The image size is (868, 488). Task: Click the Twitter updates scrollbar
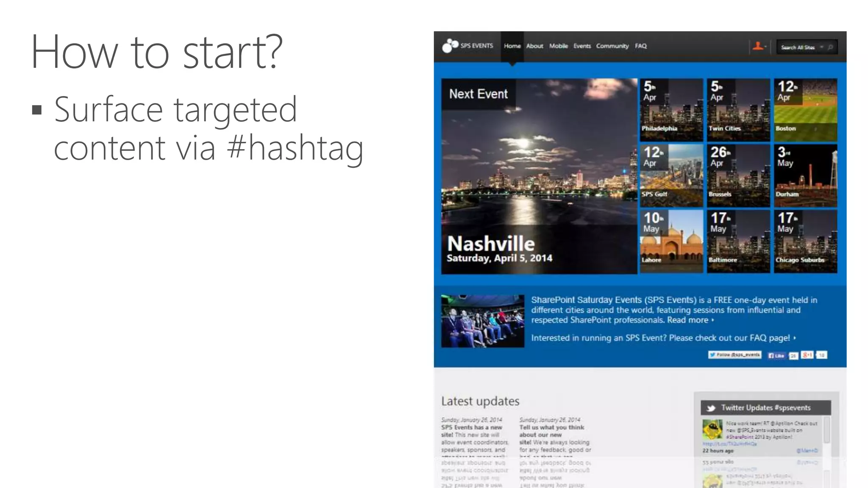point(826,430)
